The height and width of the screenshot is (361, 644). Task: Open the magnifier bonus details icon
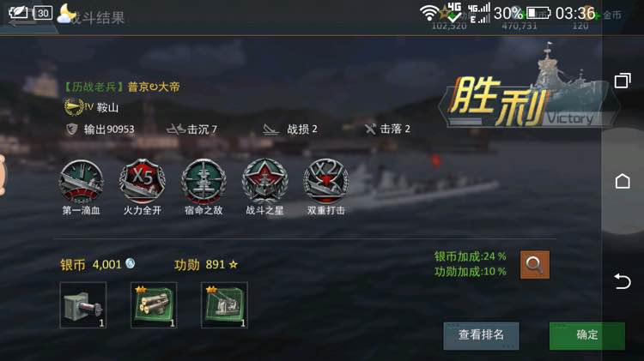tap(534, 265)
